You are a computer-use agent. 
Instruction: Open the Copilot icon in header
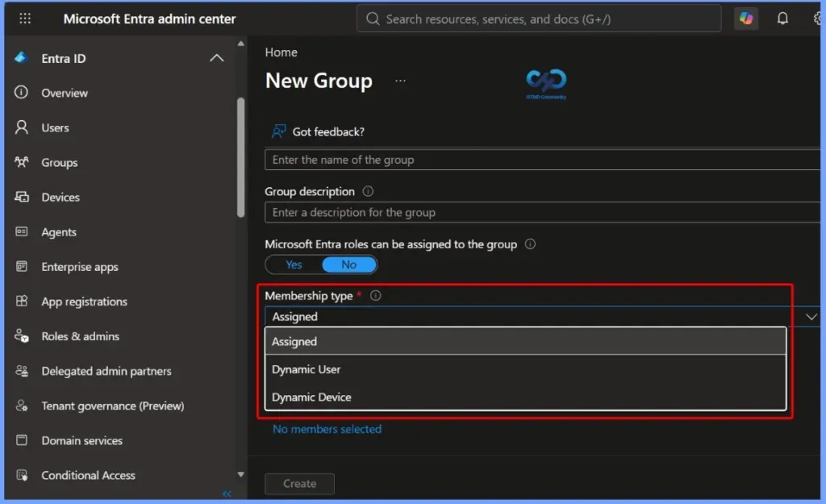tap(746, 19)
